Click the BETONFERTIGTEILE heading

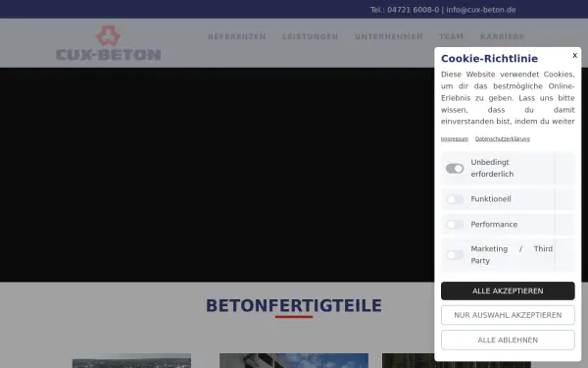(294, 305)
